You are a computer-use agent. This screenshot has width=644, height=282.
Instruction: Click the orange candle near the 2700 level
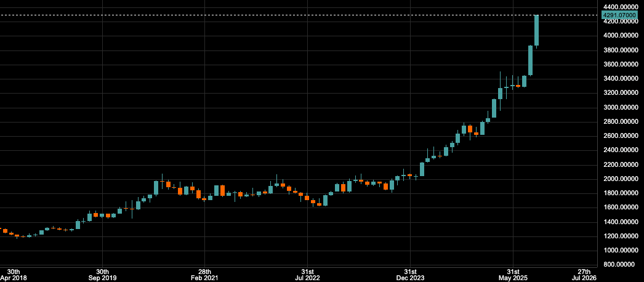(470, 129)
